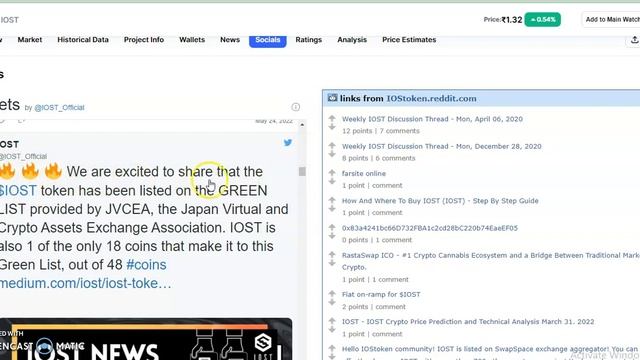Upvote the RastaSwap ICO post

332,255
